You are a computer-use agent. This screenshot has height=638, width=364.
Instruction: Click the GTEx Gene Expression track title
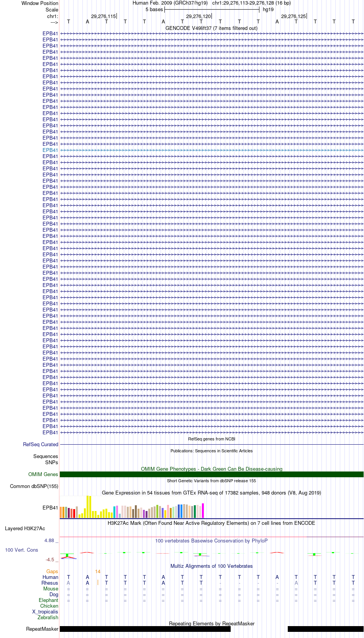212,493
